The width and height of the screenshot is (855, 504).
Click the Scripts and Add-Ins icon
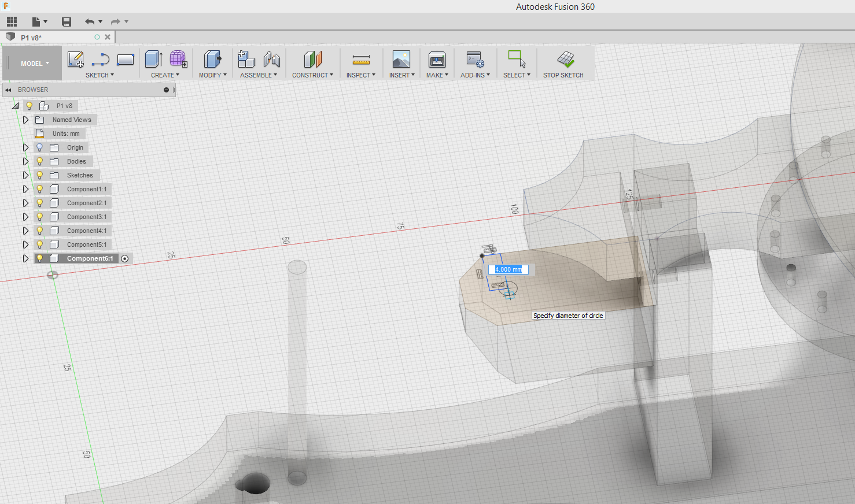point(476,59)
